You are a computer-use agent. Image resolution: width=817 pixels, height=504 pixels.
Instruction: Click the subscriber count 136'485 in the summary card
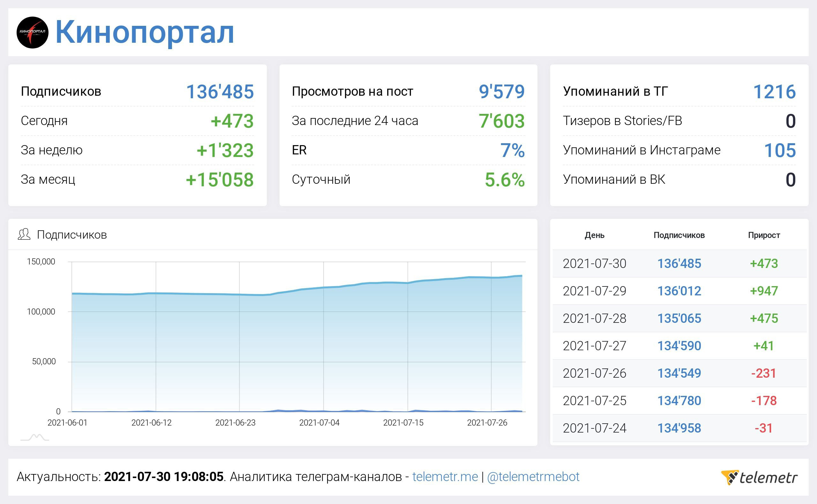point(220,92)
